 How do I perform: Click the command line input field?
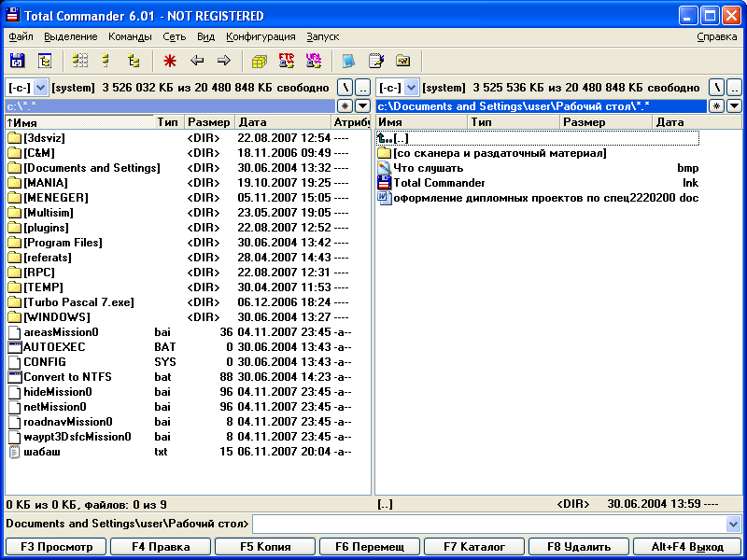point(487,525)
